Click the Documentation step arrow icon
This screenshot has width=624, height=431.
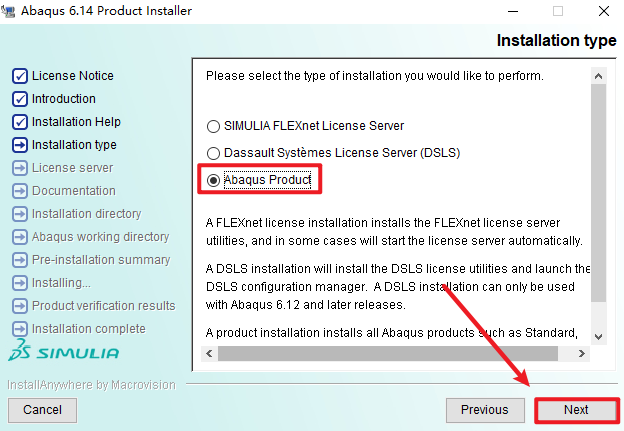click(19, 191)
